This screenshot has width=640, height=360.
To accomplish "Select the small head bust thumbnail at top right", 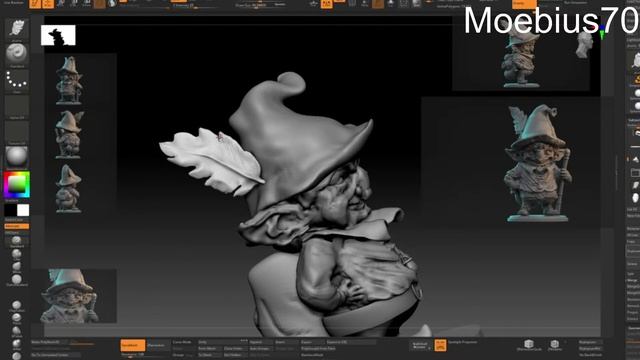I will [x=584, y=45].
